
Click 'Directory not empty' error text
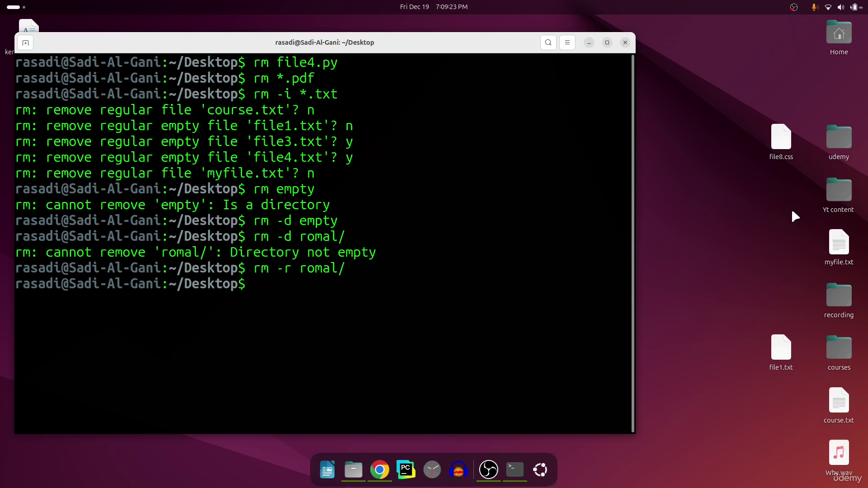pyautogui.click(x=303, y=252)
